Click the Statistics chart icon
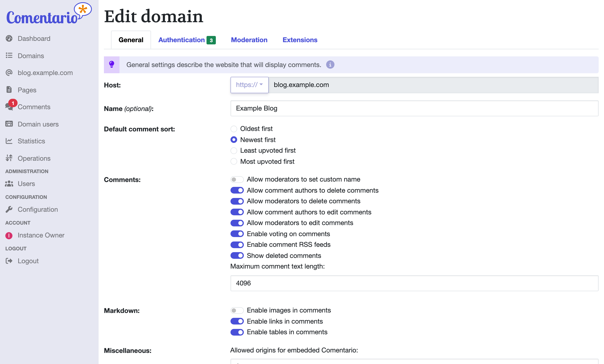The width and height of the screenshot is (604, 364). tap(9, 141)
